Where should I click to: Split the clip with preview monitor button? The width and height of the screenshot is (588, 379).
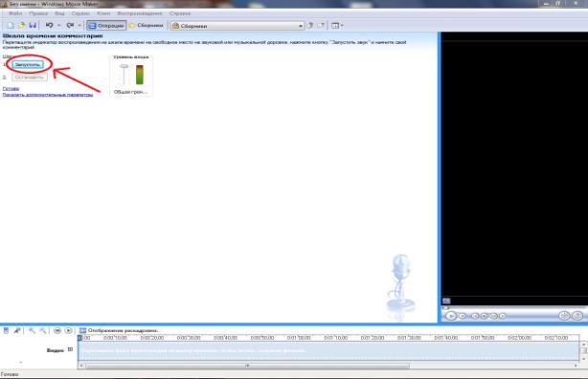(x=564, y=316)
